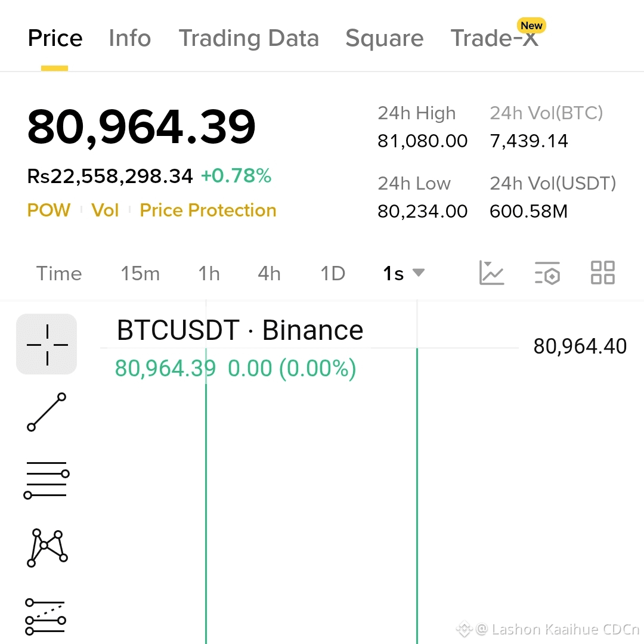Go to the Square tab
Image resolution: width=644 pixels, height=644 pixels.
pyautogui.click(x=385, y=38)
